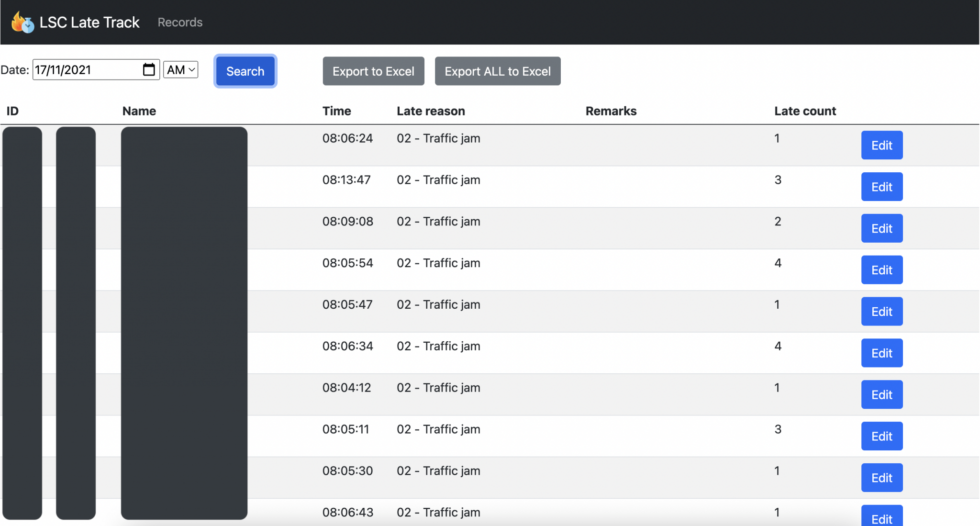This screenshot has height=526, width=980.
Task: Open the Records page
Action: tap(179, 22)
